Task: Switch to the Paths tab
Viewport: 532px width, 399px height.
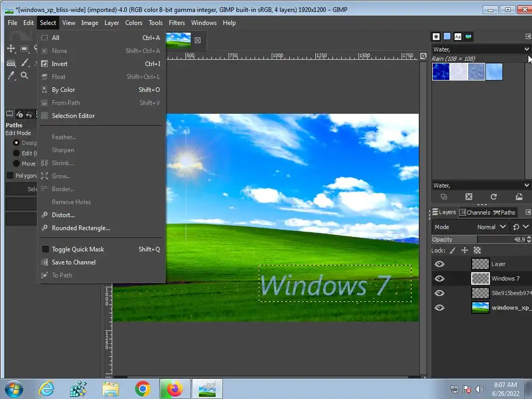Action: pos(504,212)
